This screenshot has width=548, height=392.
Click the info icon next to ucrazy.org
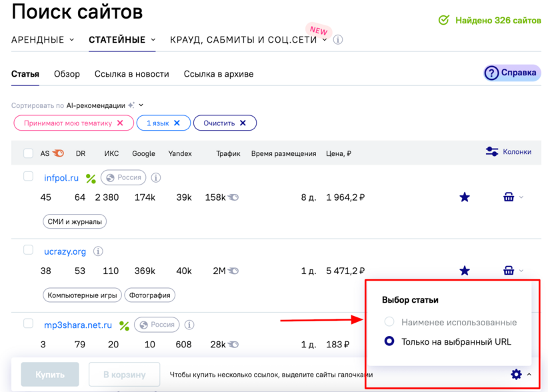[x=98, y=251]
